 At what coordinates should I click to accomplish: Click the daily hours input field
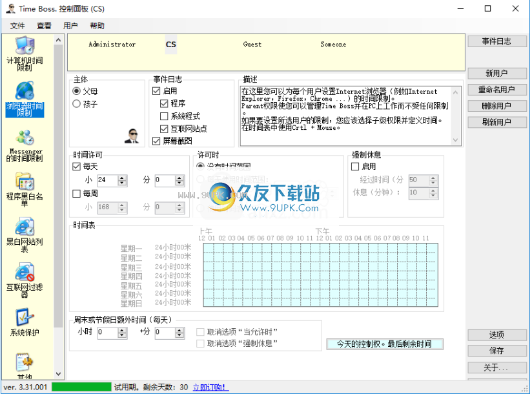[x=108, y=180]
